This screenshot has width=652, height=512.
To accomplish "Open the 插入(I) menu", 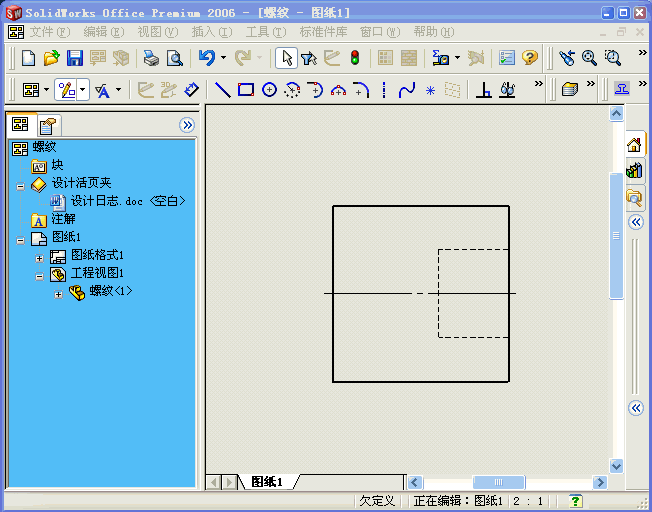I will 212,32.
